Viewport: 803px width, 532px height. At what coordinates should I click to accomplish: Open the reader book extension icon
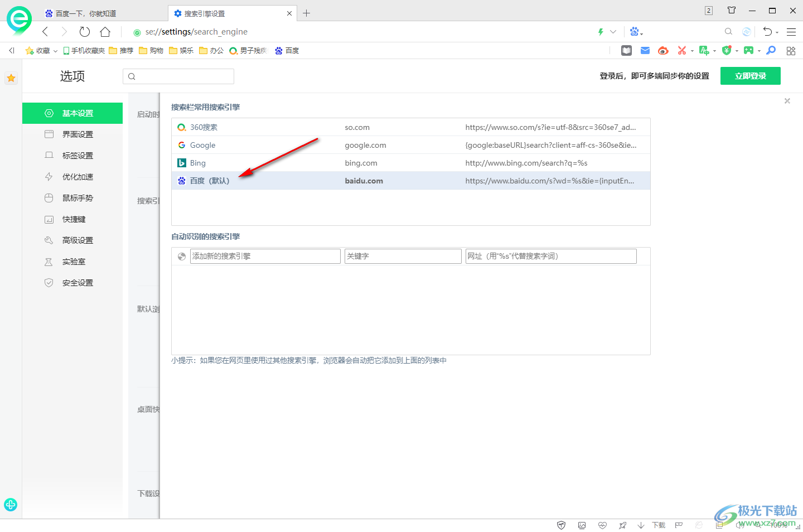point(627,51)
